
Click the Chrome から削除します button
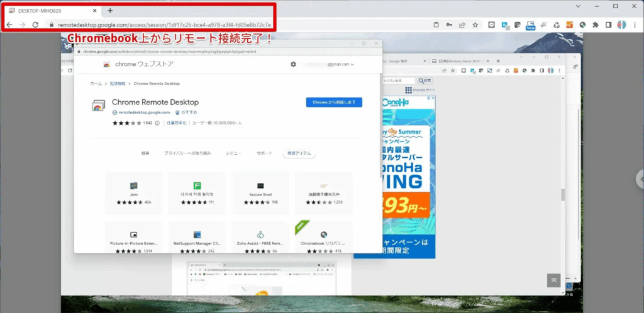coord(334,102)
